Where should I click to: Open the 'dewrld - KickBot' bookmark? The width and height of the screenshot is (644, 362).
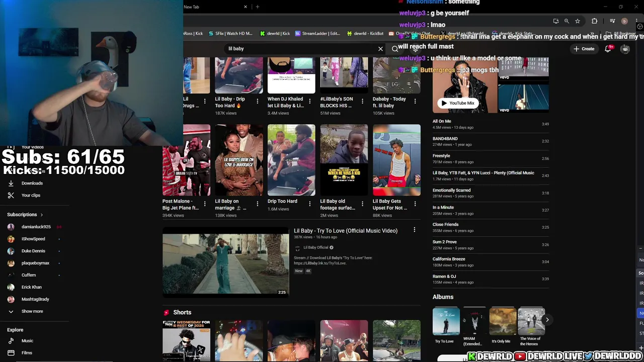[365, 33]
